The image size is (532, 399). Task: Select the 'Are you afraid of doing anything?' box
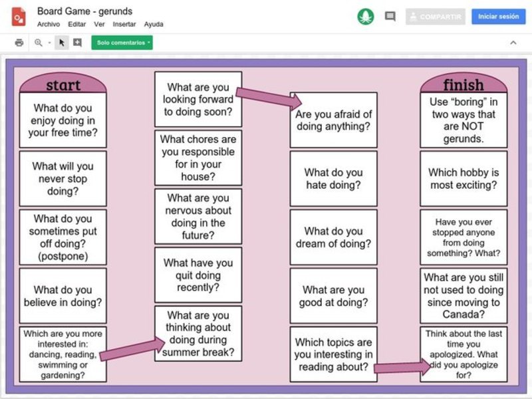point(334,118)
